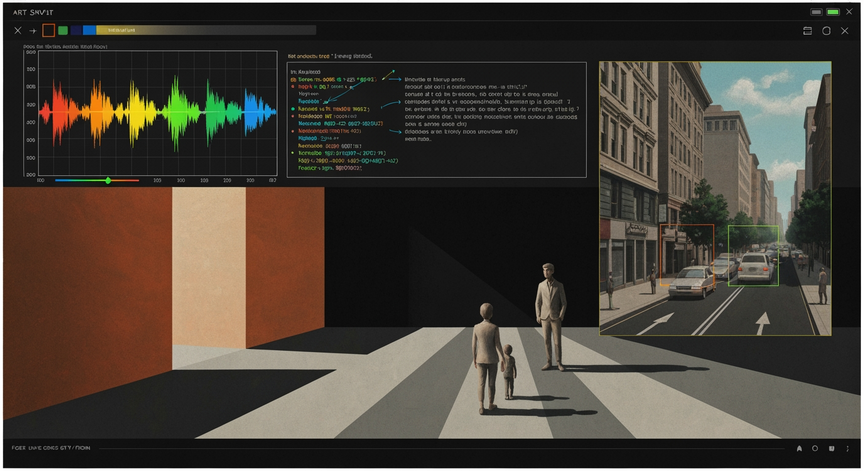The width and height of the screenshot is (864, 471).
Task: Select the orange bounding box around the car
Action: point(687,255)
